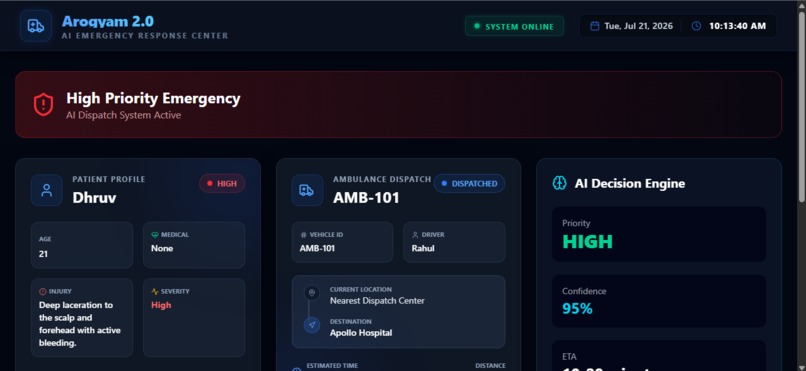Viewport: 806px width, 371px height.
Task: Click the blue DISPATCHED status badge
Action: tap(469, 183)
